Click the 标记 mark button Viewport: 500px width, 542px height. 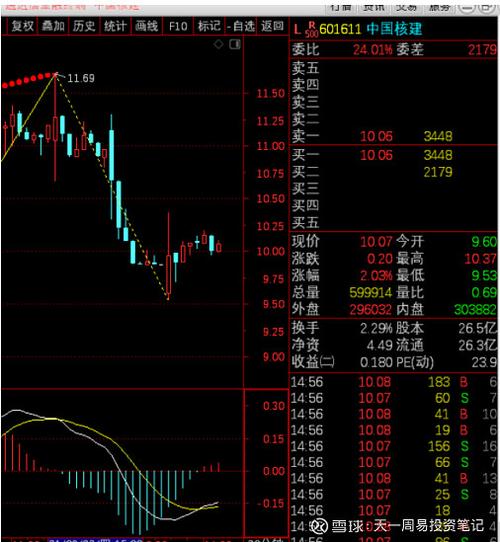(x=209, y=26)
